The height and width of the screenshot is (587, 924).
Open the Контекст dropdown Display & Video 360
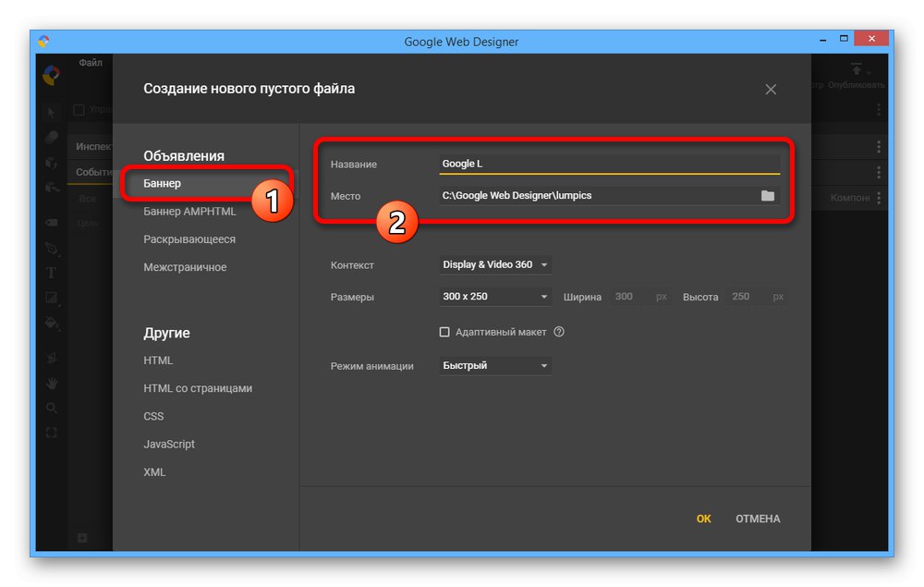pos(495,264)
